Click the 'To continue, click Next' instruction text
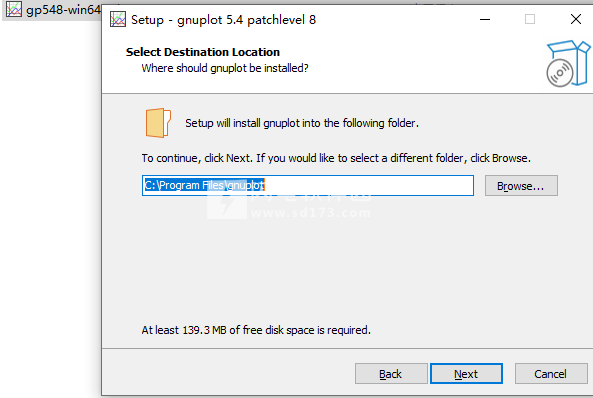 click(x=336, y=158)
